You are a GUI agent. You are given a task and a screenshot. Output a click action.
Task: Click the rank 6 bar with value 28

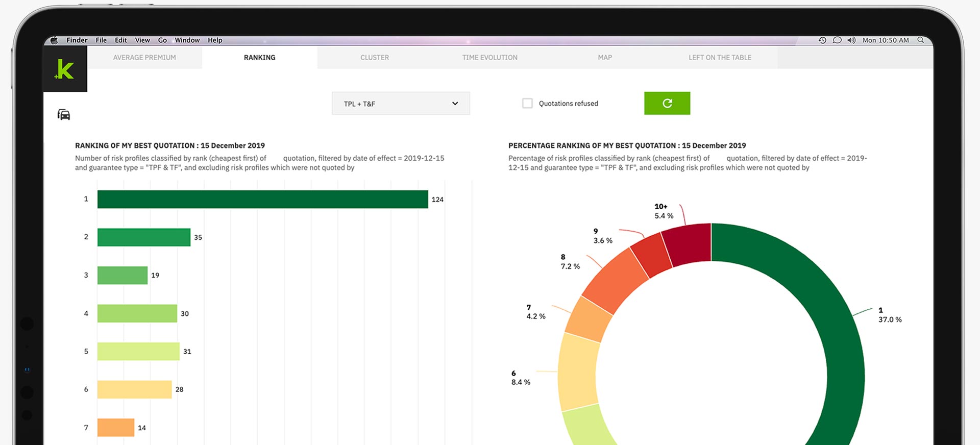pyautogui.click(x=134, y=389)
